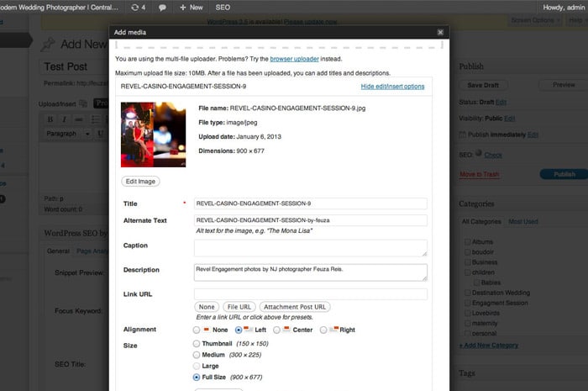Select Left alignment radio button
The image size is (588, 391).
(239, 330)
